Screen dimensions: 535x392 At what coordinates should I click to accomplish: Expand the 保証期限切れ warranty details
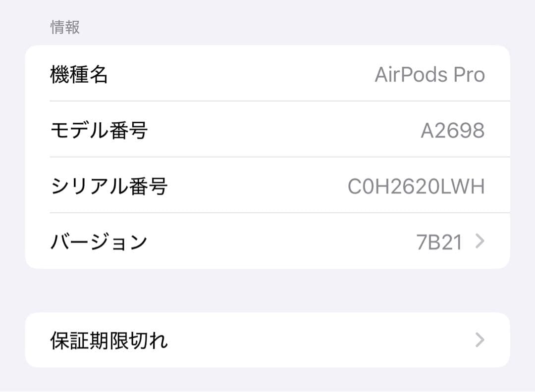click(x=267, y=340)
